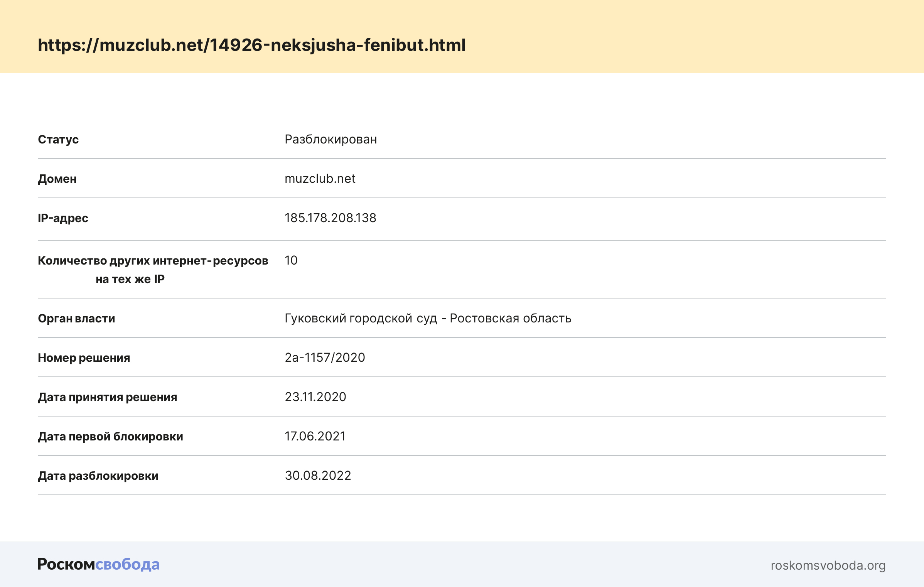
Task: Click the domain value muzclub.net
Action: (320, 179)
